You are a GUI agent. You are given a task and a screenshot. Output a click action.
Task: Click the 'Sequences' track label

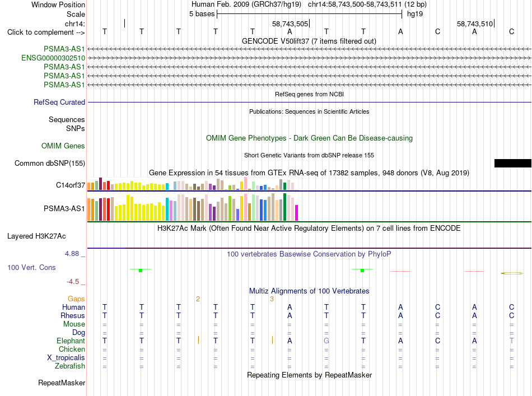(x=67, y=119)
